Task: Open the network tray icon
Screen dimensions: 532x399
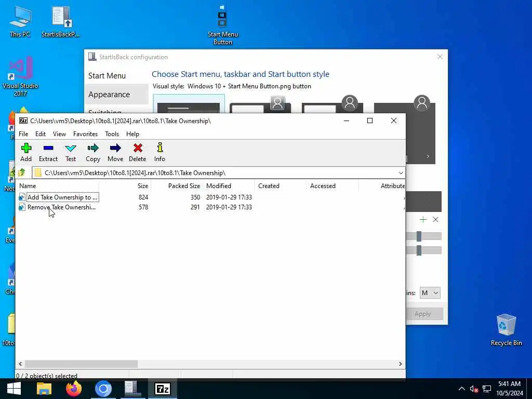Action: [x=487, y=389]
